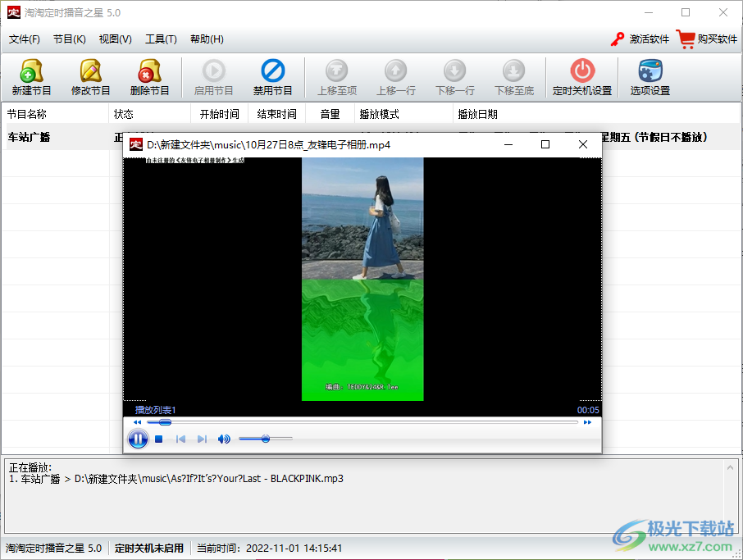
Task: Maximize the video player window
Action: (x=545, y=144)
